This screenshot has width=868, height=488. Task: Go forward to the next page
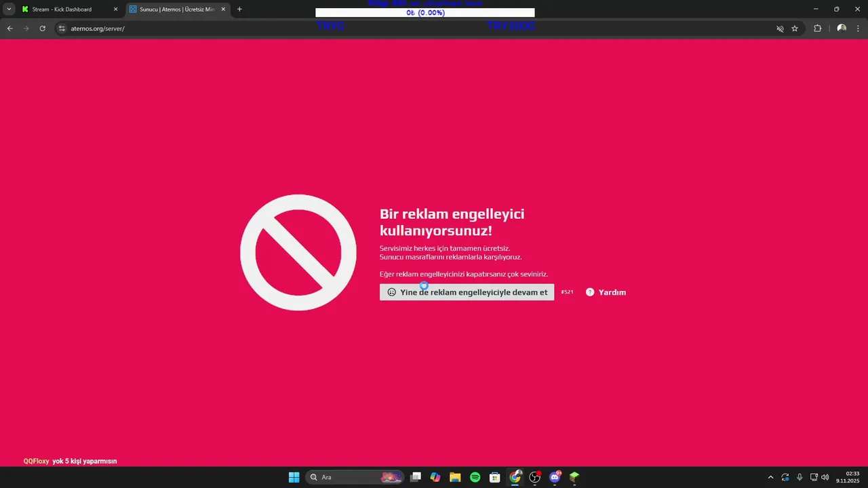[26, 28]
